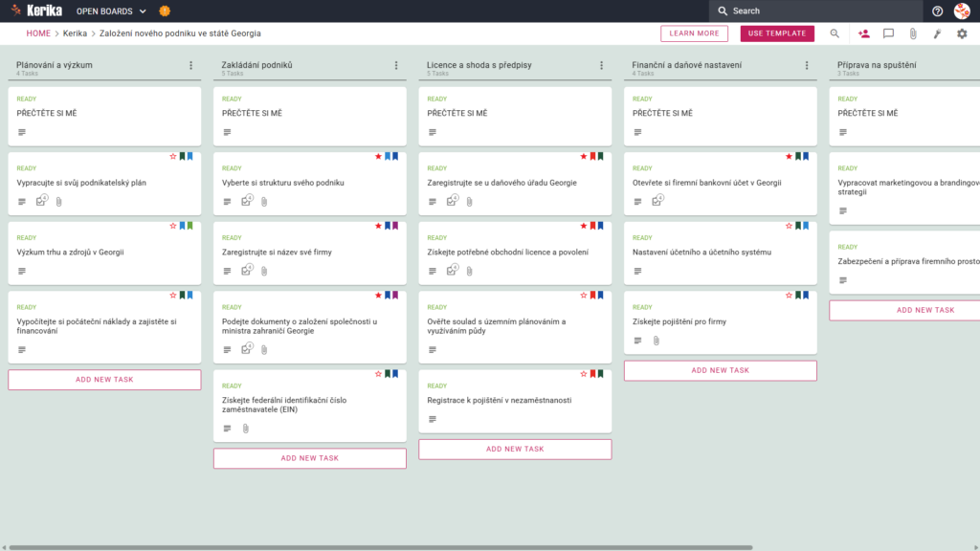The image size is (980, 551).
Task: Add new task in Licence a shoda s předpisy
Action: pos(515,450)
